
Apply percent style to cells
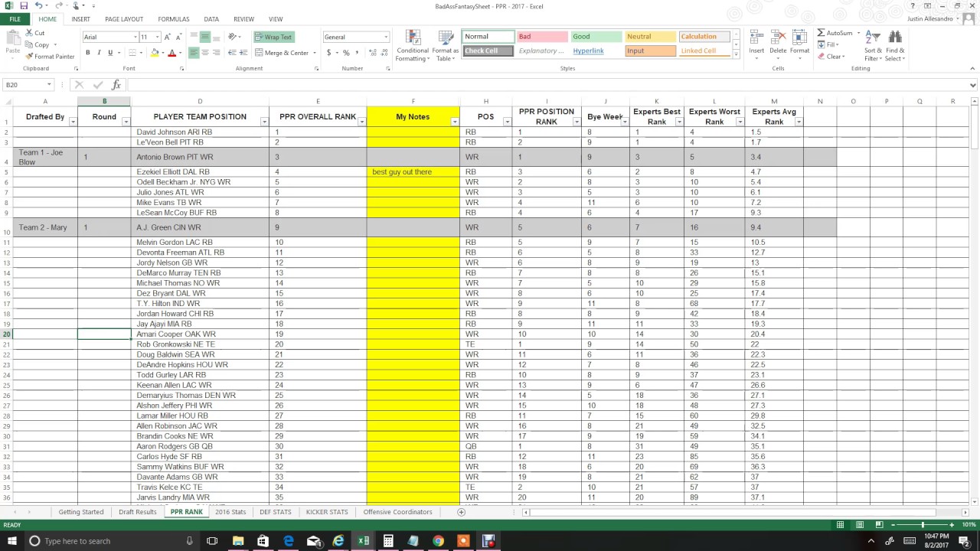coord(346,53)
